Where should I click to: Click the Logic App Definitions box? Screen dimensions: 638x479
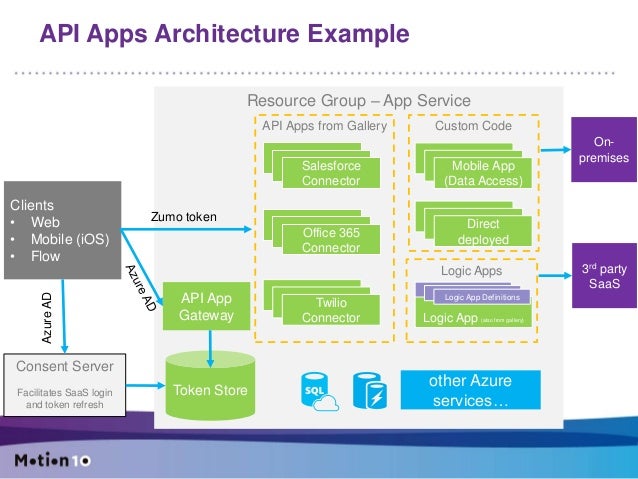482,297
